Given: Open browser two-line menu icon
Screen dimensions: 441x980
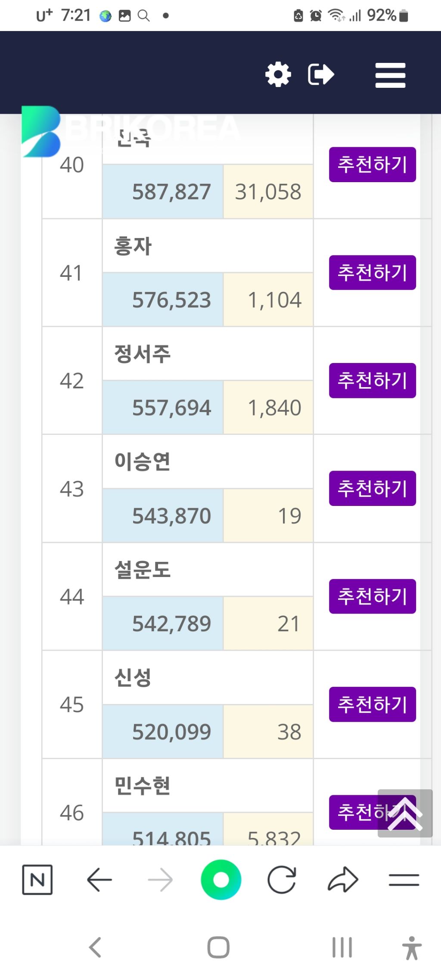Looking at the screenshot, I should point(404,879).
